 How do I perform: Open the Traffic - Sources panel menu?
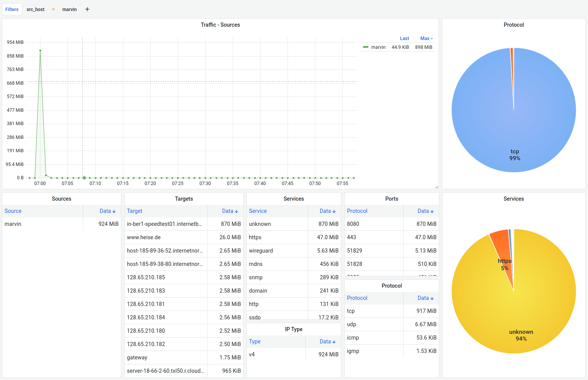(x=220, y=25)
